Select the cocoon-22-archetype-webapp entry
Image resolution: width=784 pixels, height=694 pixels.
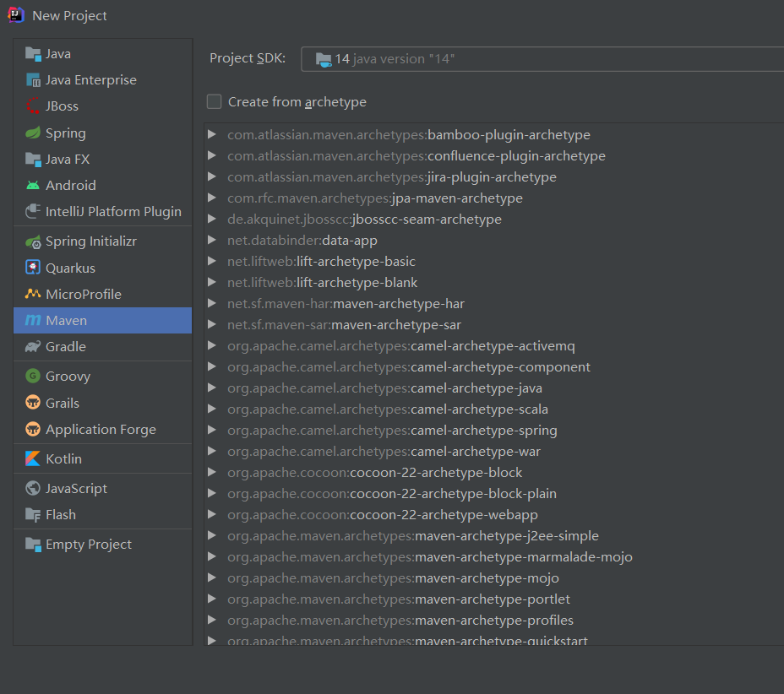(382, 515)
